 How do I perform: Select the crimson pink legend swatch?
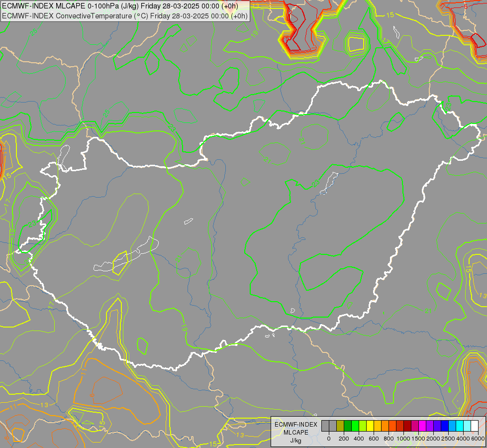tap(415, 426)
